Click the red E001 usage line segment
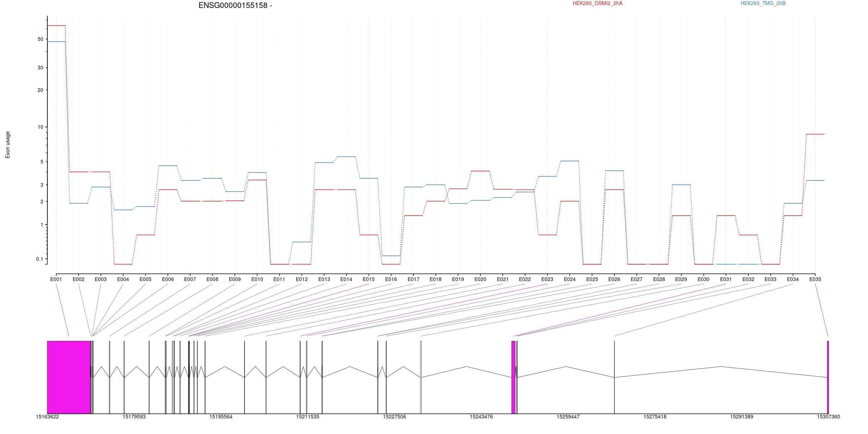This screenshot has height=434, width=868. (56, 26)
